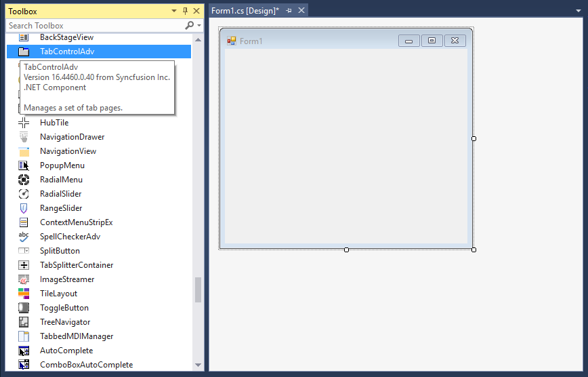Pick the ToggleButton label
Viewport: 588px width, 377px height.
64,308
